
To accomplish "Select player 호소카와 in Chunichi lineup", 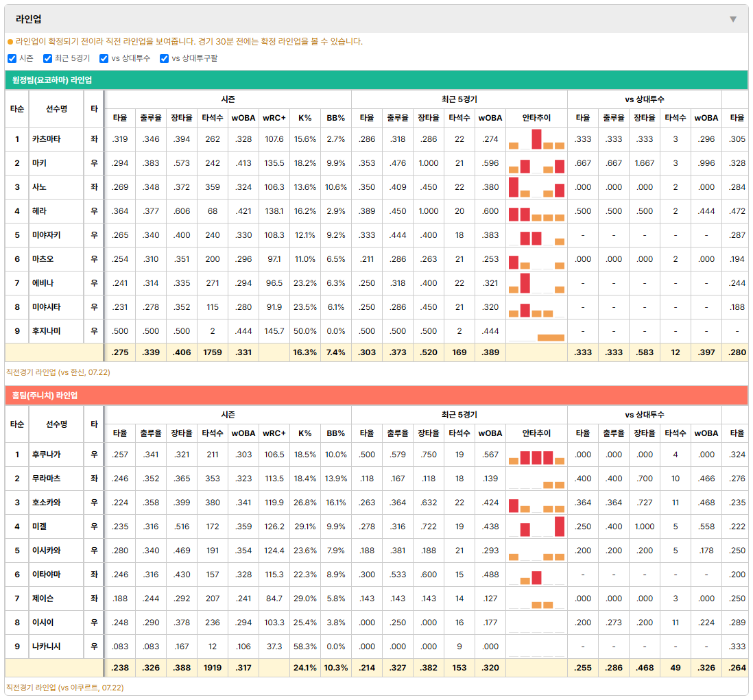I will [x=47, y=503].
